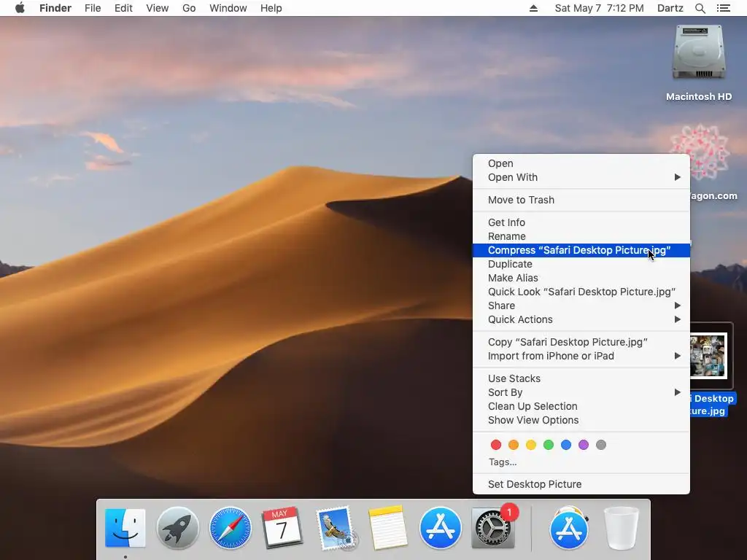Viewport: 747px width, 560px height.
Task: Select Safari Desktop Picture.jpg thumbnail
Action: pyautogui.click(x=708, y=355)
